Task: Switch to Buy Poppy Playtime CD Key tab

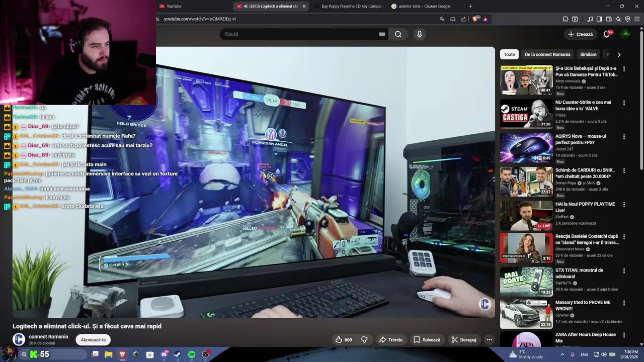Action: pos(348,6)
